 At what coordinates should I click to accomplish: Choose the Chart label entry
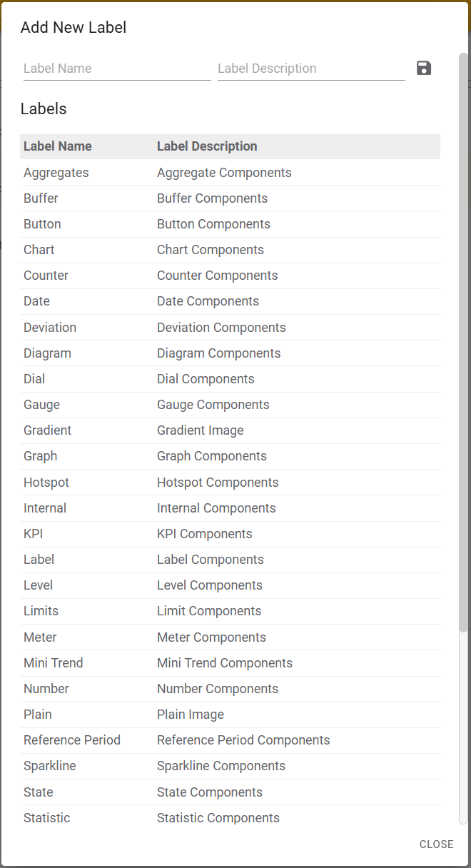click(39, 250)
